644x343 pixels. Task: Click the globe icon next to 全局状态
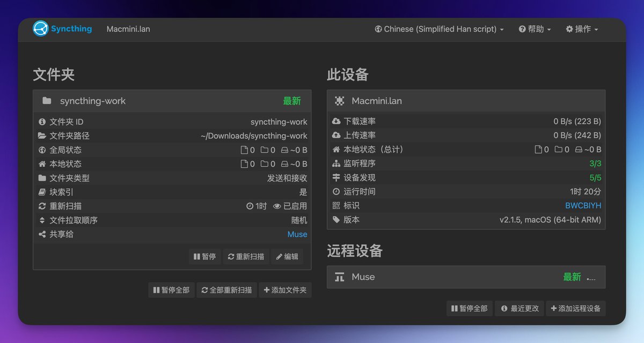click(42, 150)
